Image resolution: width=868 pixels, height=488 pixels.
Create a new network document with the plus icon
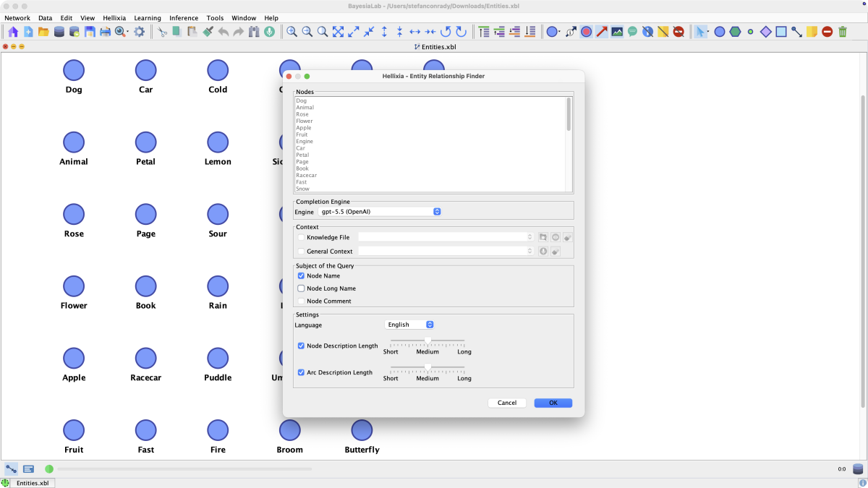tap(28, 32)
